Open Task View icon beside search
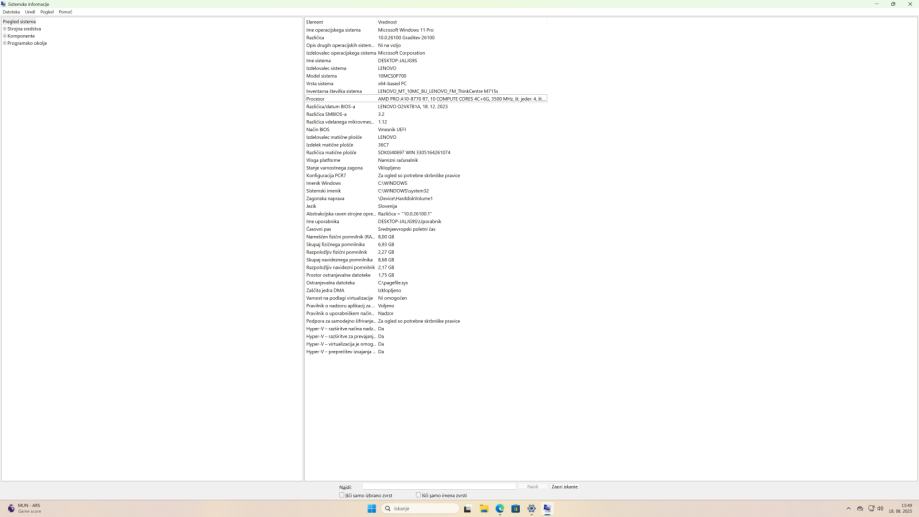 click(x=467, y=508)
